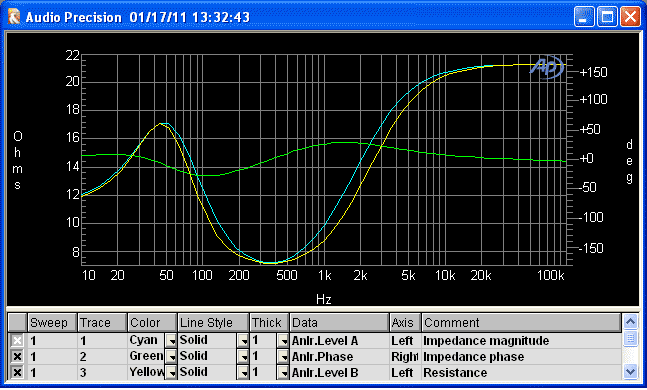This screenshot has width=647, height=390.
Task: Click the Line Style column header
Action: (x=213, y=322)
